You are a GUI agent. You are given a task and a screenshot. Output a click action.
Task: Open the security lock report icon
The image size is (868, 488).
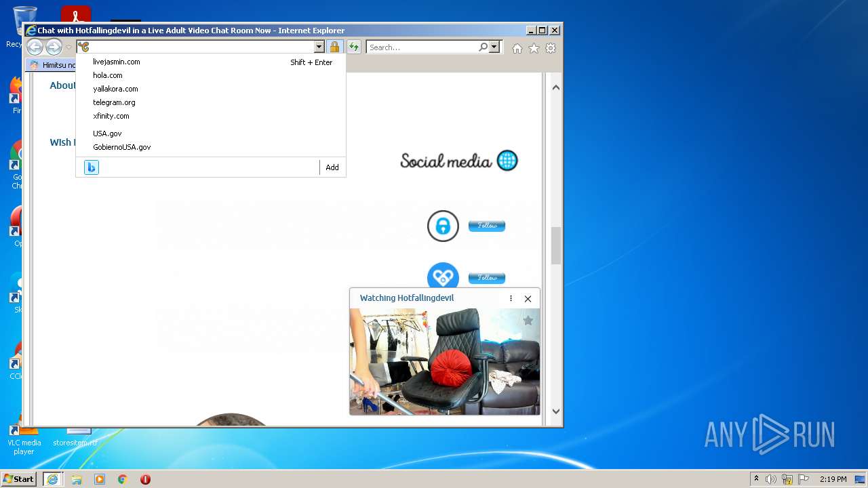coord(334,47)
